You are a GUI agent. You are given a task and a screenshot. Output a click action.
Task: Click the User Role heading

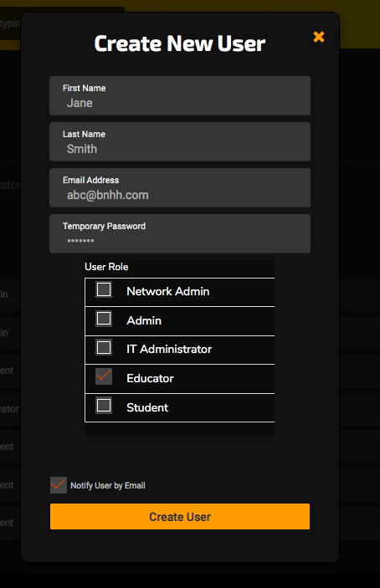click(x=106, y=267)
